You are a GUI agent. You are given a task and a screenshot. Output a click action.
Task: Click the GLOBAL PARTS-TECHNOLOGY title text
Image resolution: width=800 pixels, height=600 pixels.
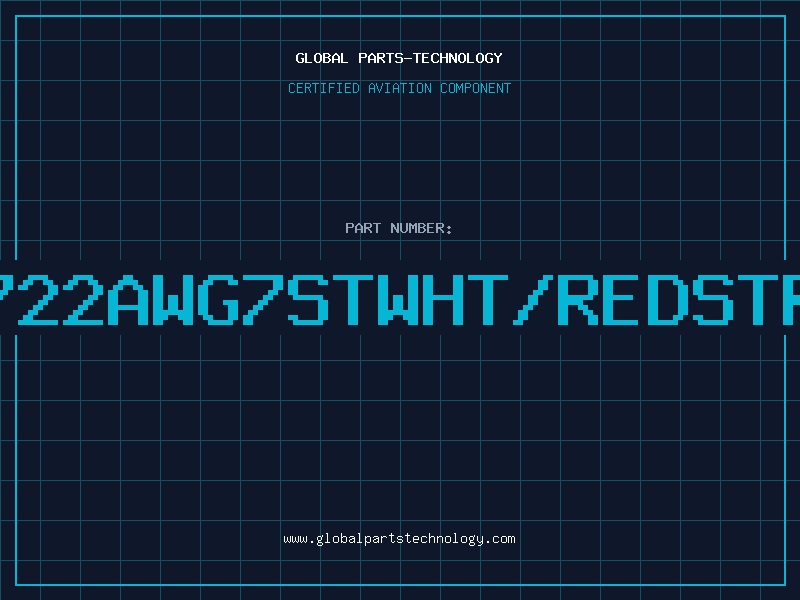(x=399, y=58)
